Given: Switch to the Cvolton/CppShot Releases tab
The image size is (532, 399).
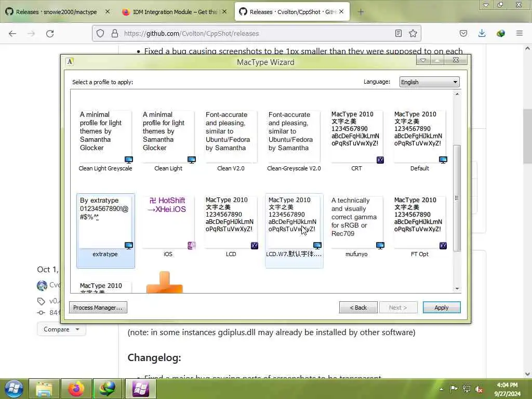Looking at the screenshot, I should 292,12.
